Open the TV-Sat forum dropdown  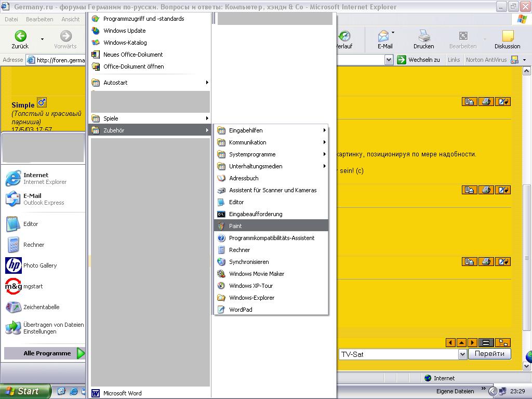pyautogui.click(x=462, y=354)
